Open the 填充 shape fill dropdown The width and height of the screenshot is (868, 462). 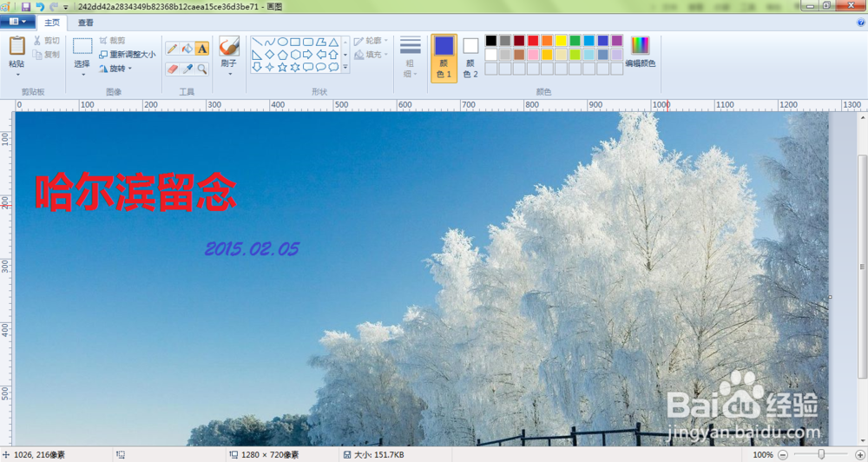(x=371, y=55)
